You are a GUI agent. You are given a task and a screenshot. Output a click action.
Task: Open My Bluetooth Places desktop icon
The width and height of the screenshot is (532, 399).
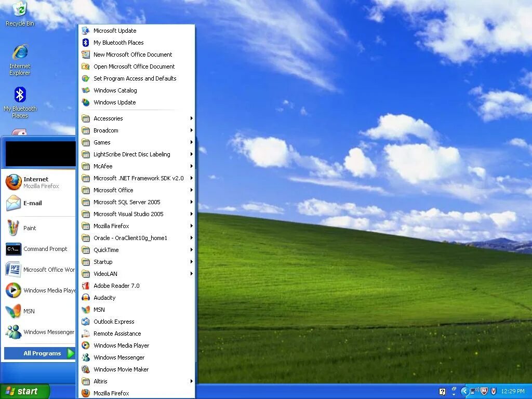coord(20,102)
